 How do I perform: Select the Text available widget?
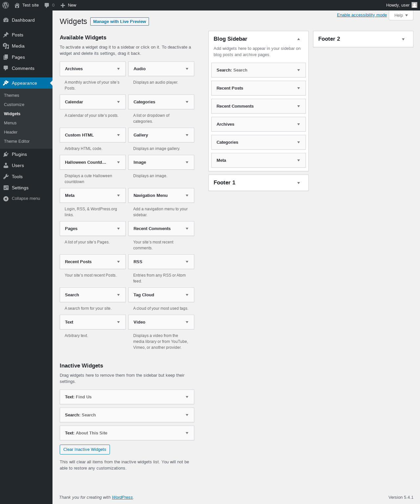click(x=93, y=322)
